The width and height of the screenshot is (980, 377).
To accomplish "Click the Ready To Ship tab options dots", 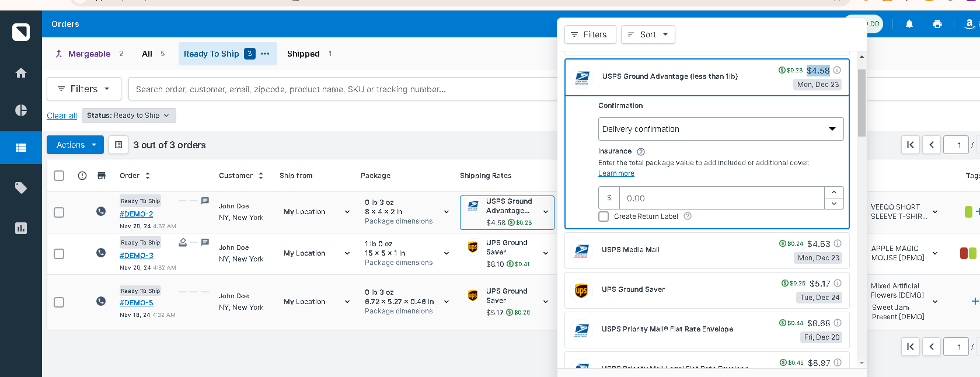I will point(265,54).
